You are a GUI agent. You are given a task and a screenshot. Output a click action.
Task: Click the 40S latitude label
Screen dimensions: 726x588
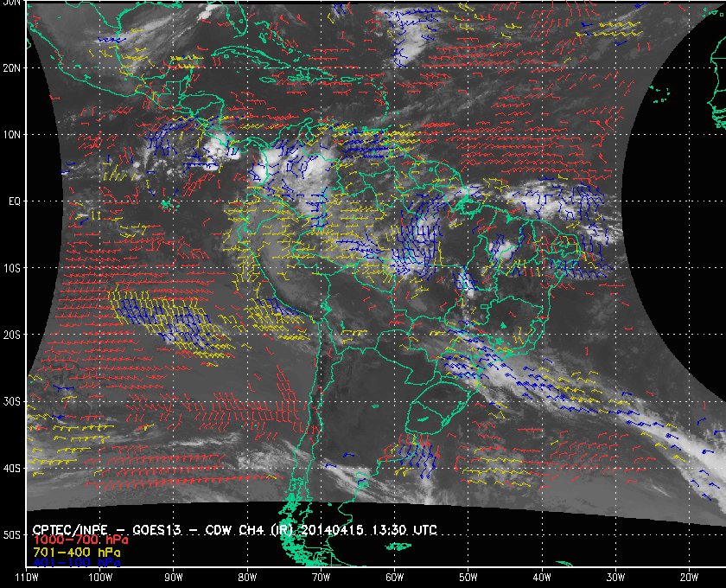click(11, 468)
